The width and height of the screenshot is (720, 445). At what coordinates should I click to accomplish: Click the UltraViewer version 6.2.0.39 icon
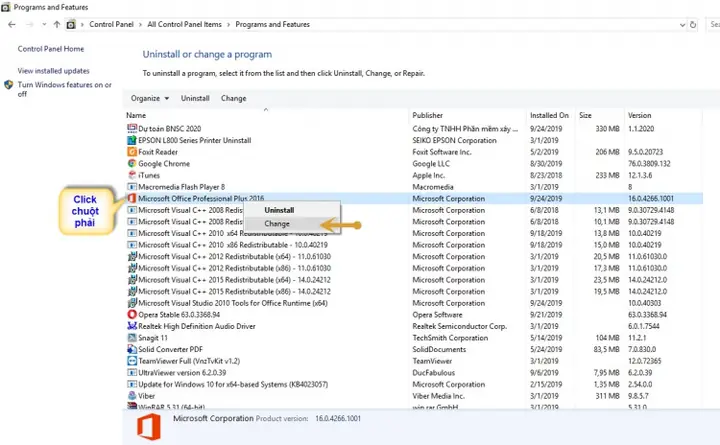tap(132, 372)
